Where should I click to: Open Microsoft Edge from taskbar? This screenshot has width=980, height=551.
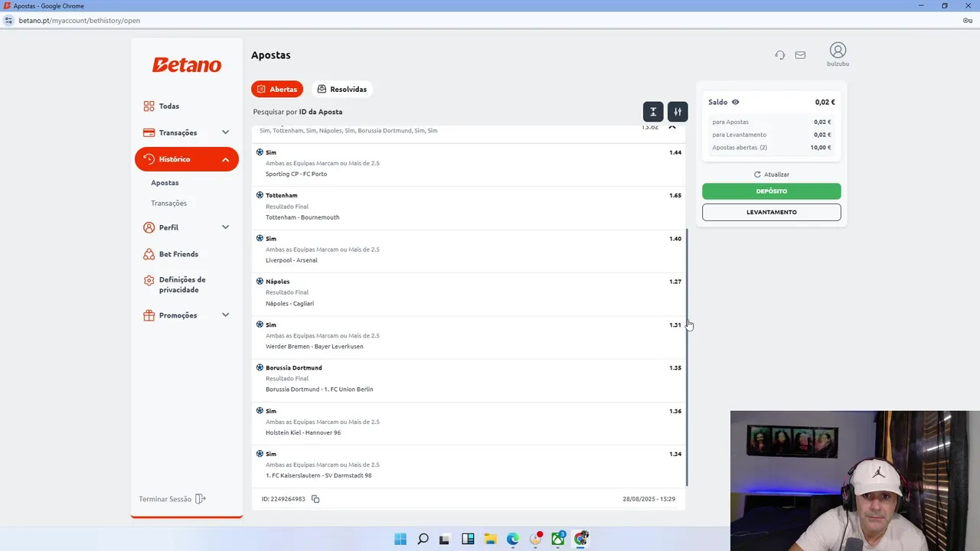(x=513, y=539)
